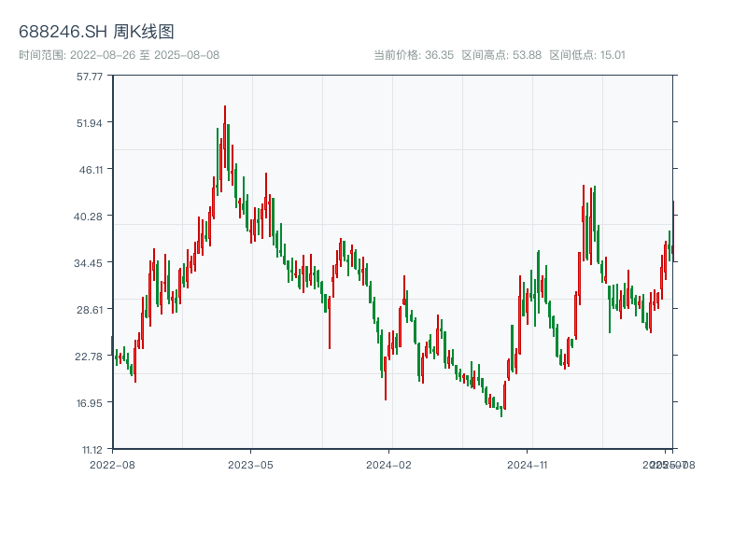Click the y-axis value 11.12
Screen dimensions: 747x560
(x=92, y=450)
